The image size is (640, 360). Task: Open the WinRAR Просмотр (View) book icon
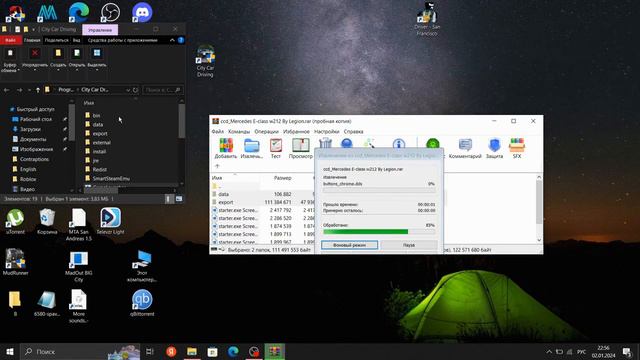(300, 146)
